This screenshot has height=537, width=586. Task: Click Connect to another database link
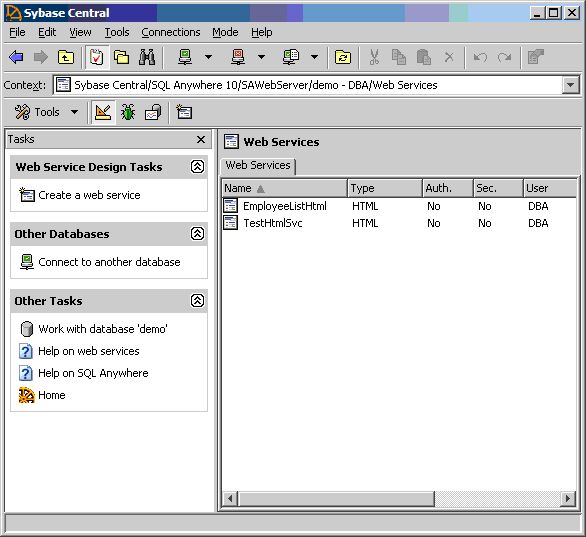(x=109, y=262)
